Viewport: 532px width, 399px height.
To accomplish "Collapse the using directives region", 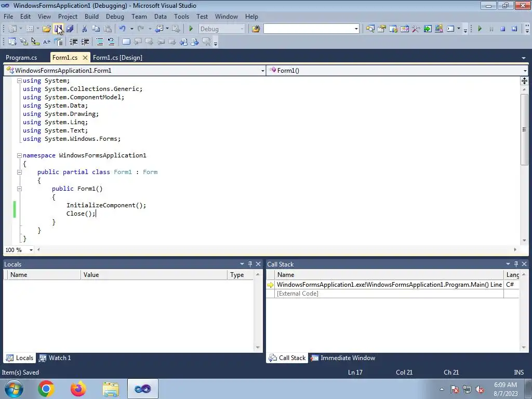I will pyautogui.click(x=19, y=81).
